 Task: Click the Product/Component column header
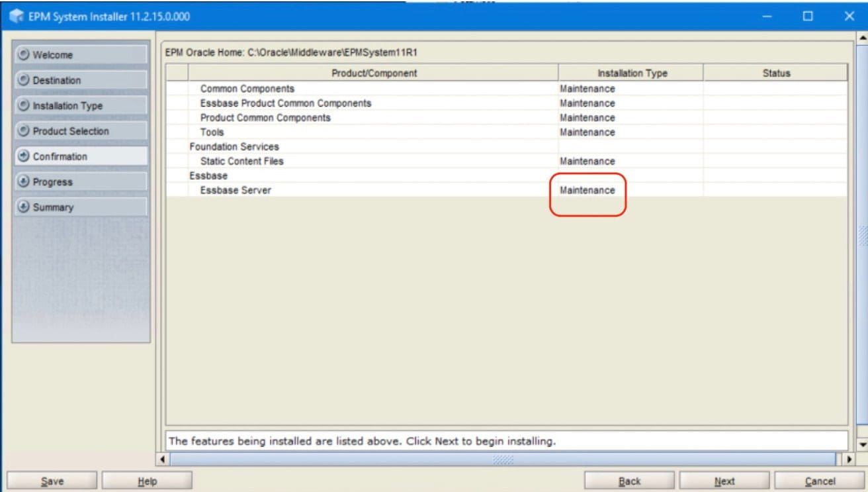point(374,73)
